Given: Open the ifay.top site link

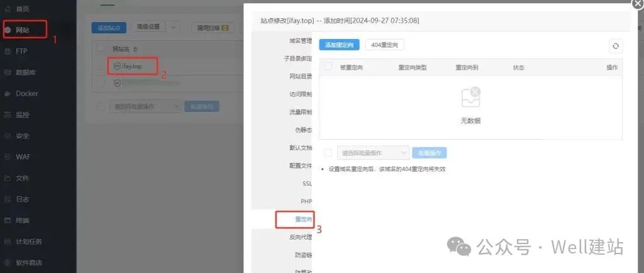Looking at the screenshot, I should tap(132, 66).
